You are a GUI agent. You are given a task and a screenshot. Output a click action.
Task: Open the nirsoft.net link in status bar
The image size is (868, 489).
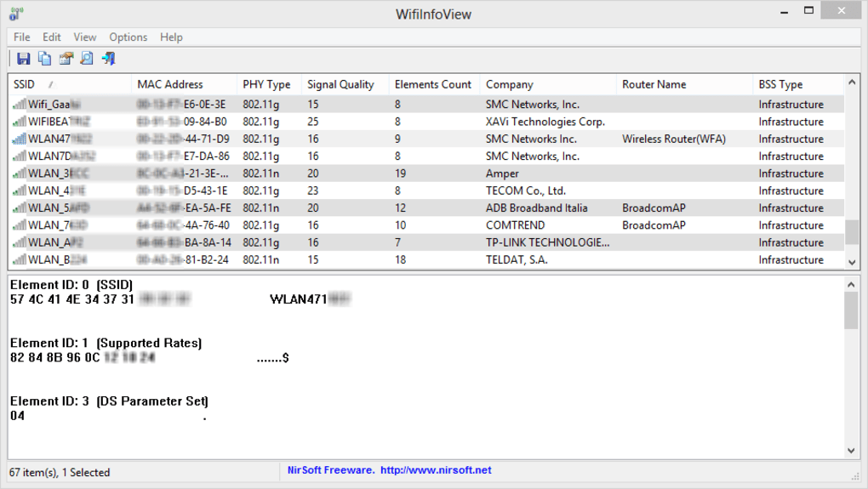click(x=436, y=470)
